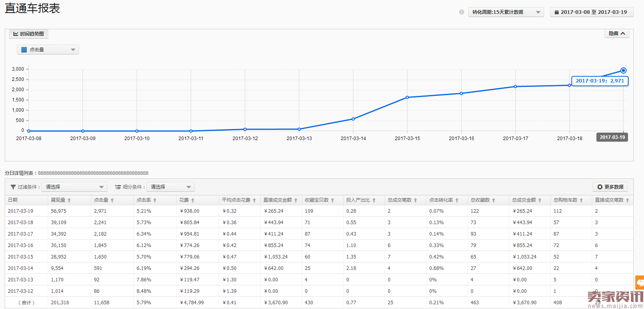Image resolution: width=644 pixels, height=309 pixels.
Task: Click the 2017-03-16 chart data point
Action: coord(461,94)
